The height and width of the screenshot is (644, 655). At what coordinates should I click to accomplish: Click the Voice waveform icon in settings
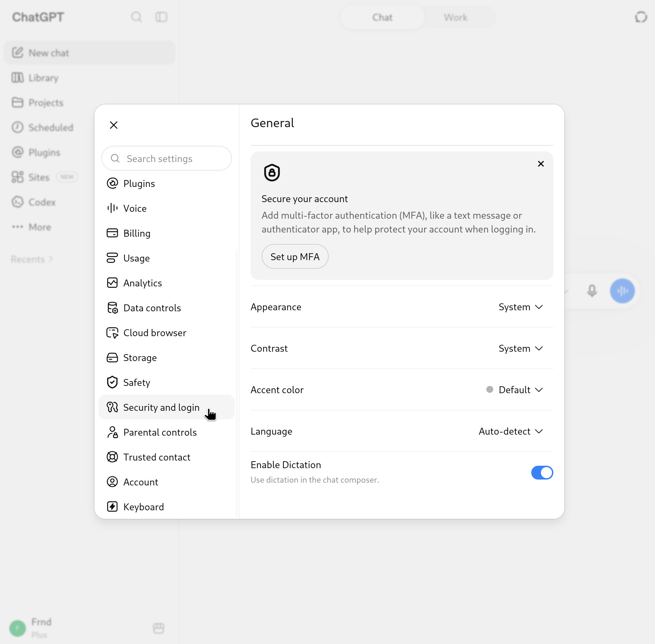click(x=112, y=208)
